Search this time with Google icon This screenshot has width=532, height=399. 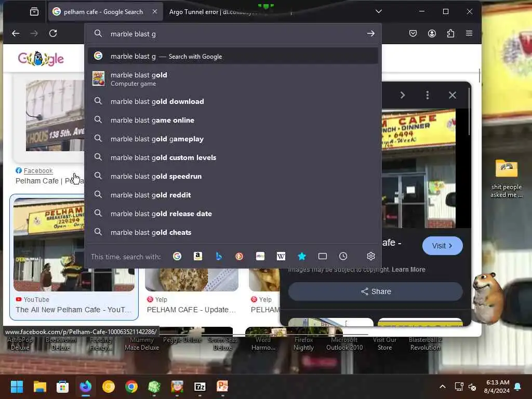tap(177, 256)
